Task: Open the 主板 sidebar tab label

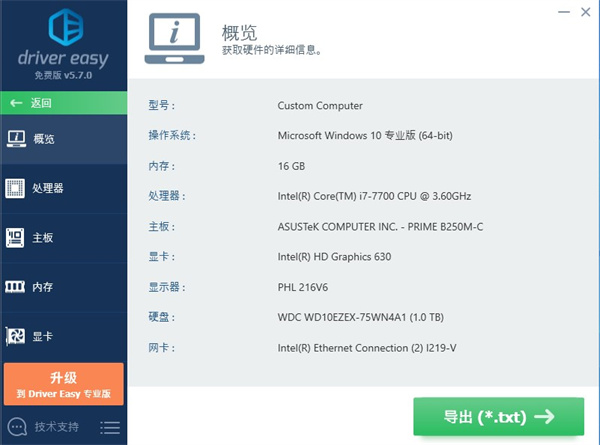Action: coord(43,238)
